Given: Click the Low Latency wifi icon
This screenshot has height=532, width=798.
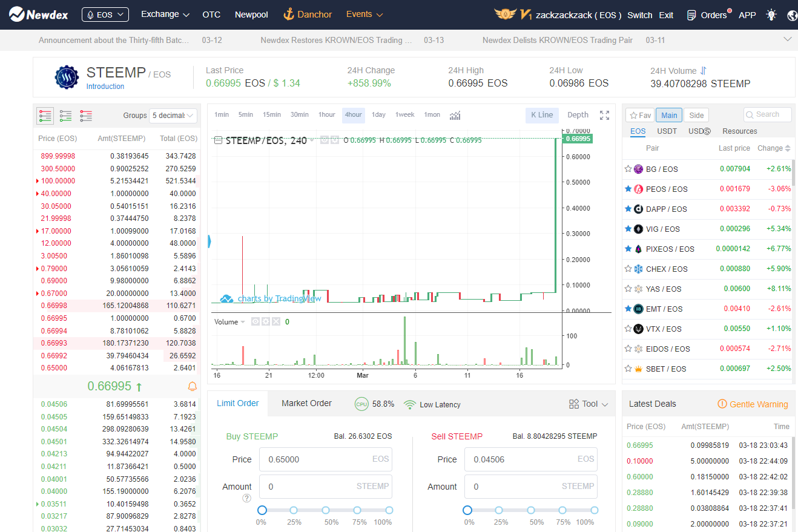Looking at the screenshot, I should [x=410, y=404].
